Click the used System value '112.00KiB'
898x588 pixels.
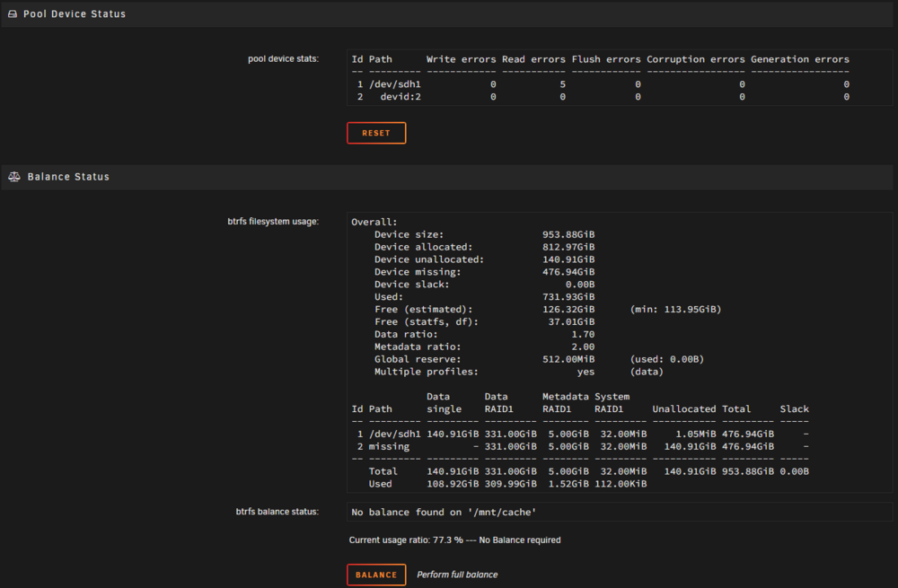[x=621, y=484]
